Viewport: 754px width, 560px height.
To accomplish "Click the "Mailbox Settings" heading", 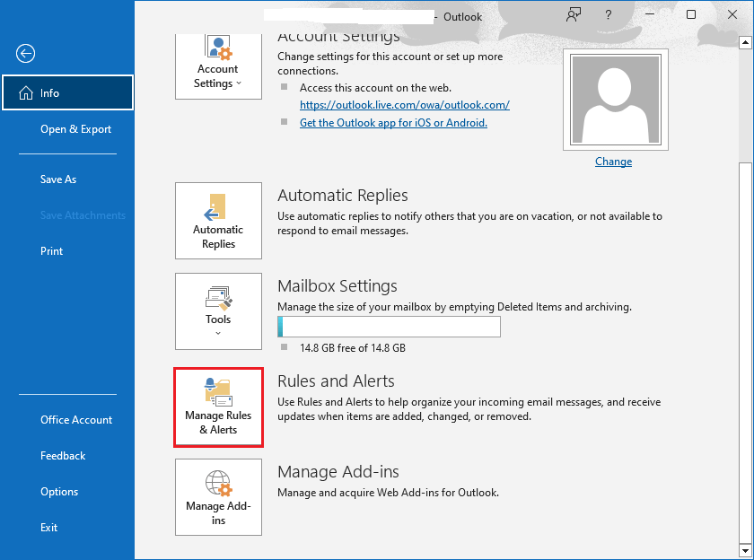I will [x=338, y=286].
